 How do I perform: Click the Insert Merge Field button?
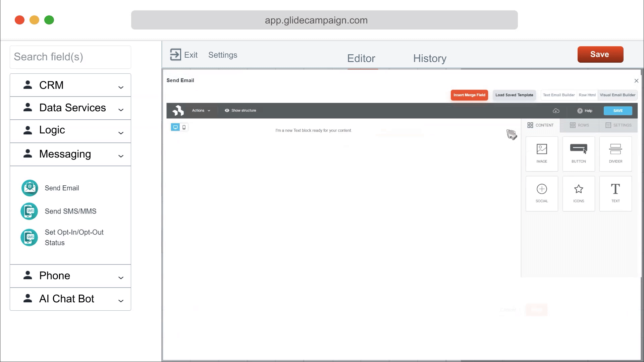469,95
